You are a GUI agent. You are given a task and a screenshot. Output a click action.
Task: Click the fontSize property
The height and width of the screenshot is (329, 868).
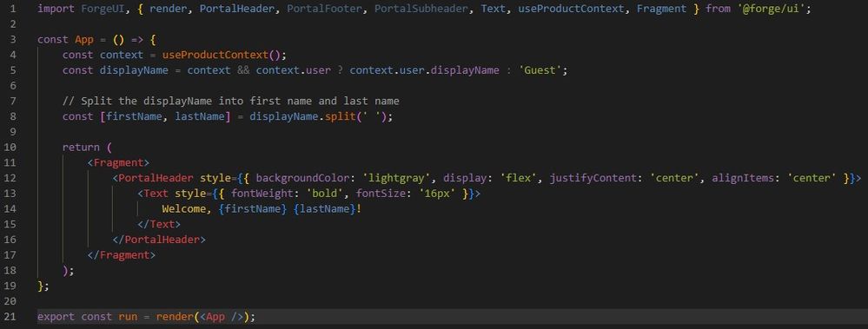point(381,194)
